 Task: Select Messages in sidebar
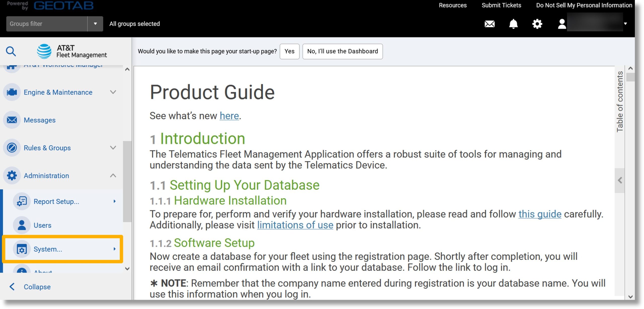39,120
